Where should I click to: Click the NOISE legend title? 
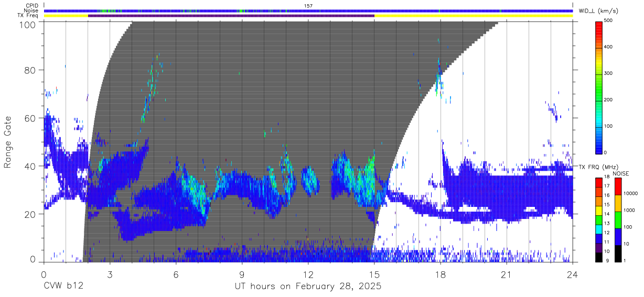620,173
